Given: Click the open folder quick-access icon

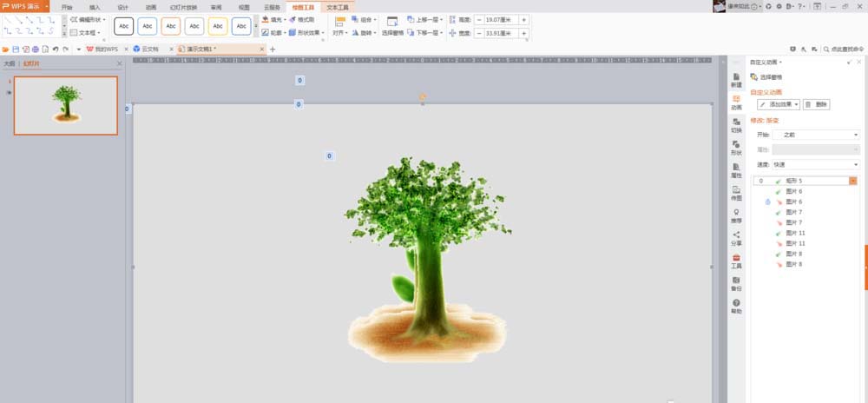Looking at the screenshot, I should click(5, 50).
